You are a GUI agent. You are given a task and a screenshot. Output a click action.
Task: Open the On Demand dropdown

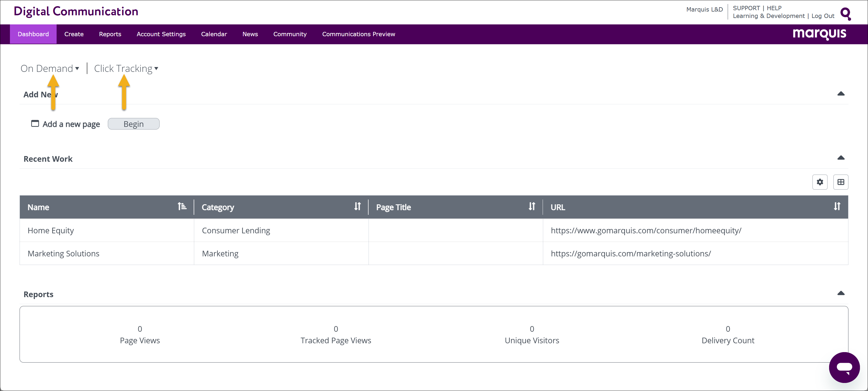(x=50, y=68)
